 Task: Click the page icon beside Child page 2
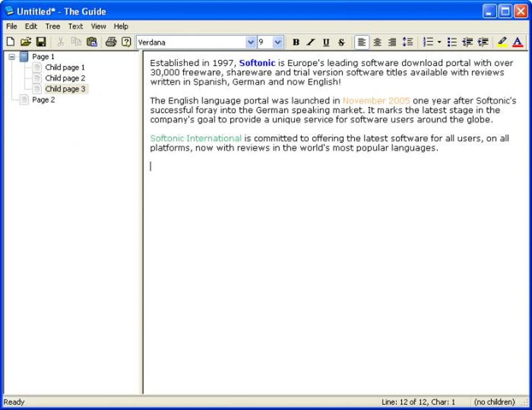coord(37,78)
